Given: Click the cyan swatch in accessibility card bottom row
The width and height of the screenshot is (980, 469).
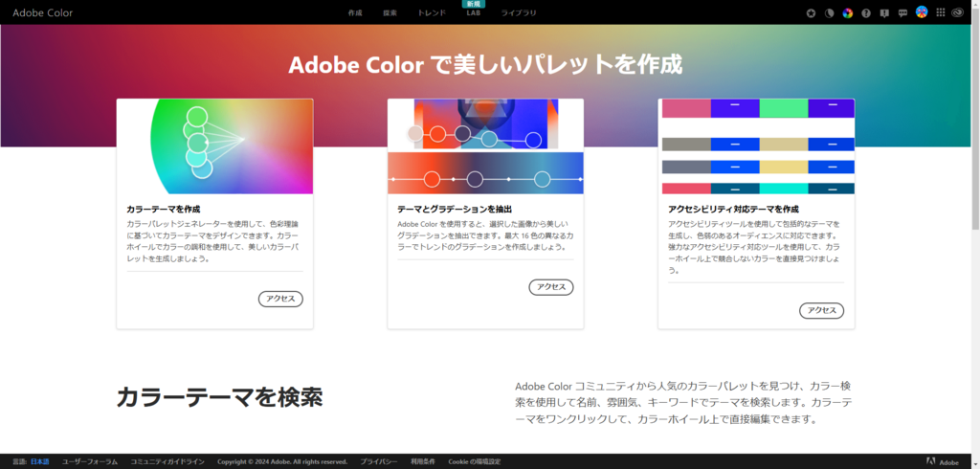Looking at the screenshot, I should (784, 189).
